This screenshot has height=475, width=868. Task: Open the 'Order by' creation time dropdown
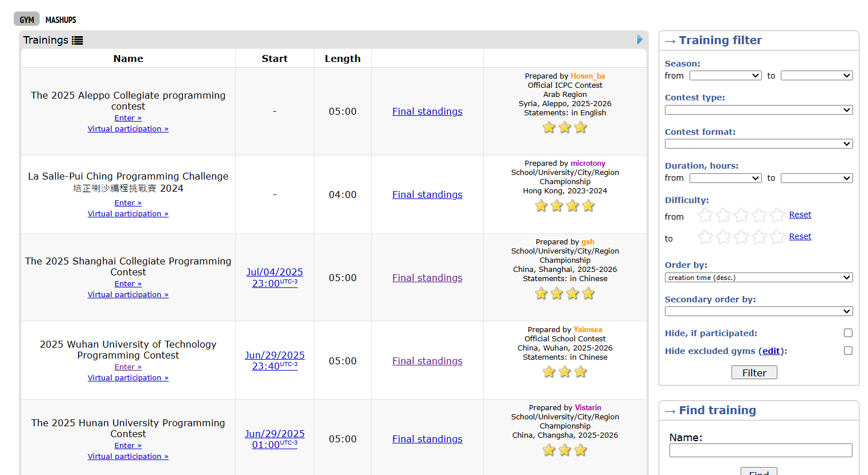pyautogui.click(x=758, y=278)
